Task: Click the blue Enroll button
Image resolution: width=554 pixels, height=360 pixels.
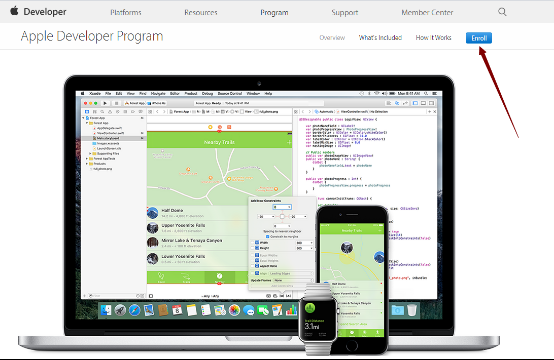Action: pos(479,38)
